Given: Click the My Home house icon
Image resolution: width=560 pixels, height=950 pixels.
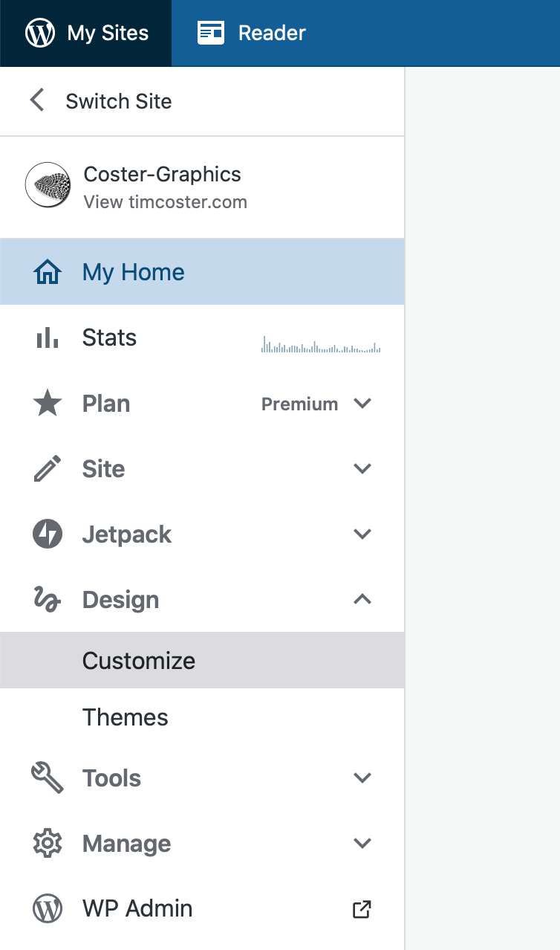Looking at the screenshot, I should (48, 272).
